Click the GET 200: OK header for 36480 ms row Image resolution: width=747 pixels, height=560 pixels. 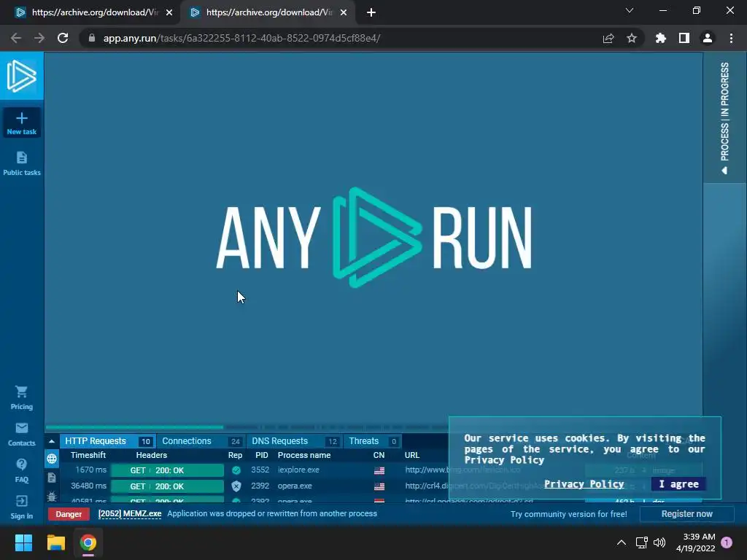click(x=167, y=486)
